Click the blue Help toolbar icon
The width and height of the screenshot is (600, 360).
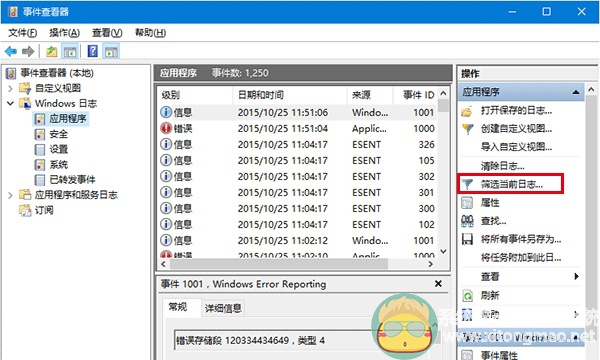pos(93,51)
